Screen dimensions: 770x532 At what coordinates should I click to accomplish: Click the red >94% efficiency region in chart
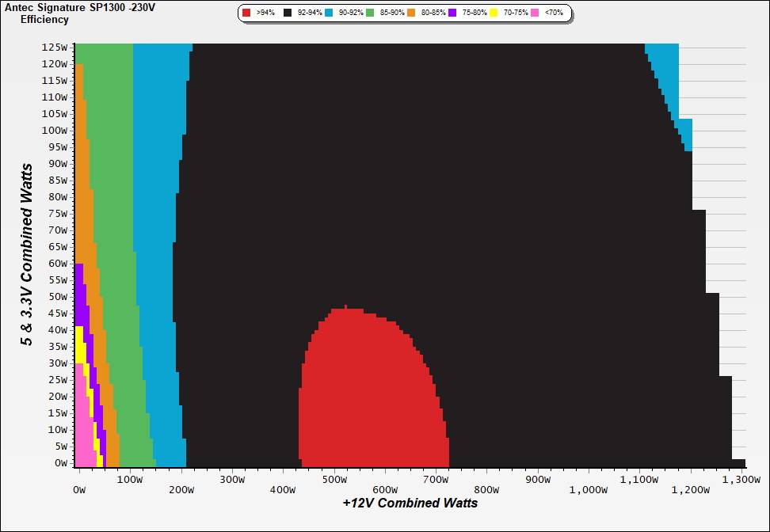[x=372, y=396]
